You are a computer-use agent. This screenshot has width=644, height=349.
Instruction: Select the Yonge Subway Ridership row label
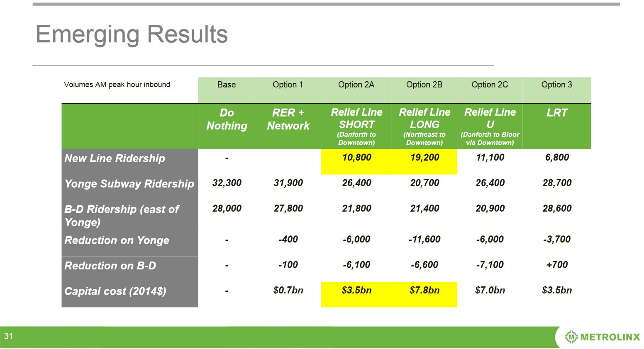pos(129,184)
